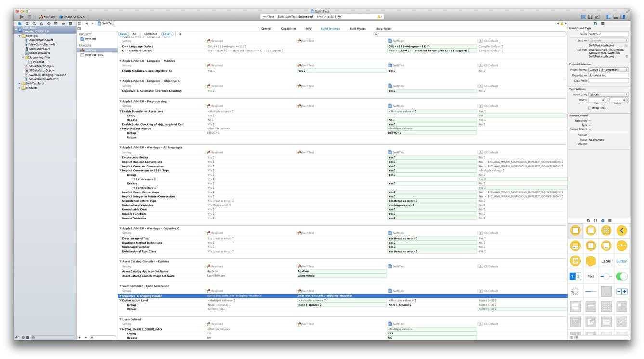Open the Project Format dropdown

608,70
